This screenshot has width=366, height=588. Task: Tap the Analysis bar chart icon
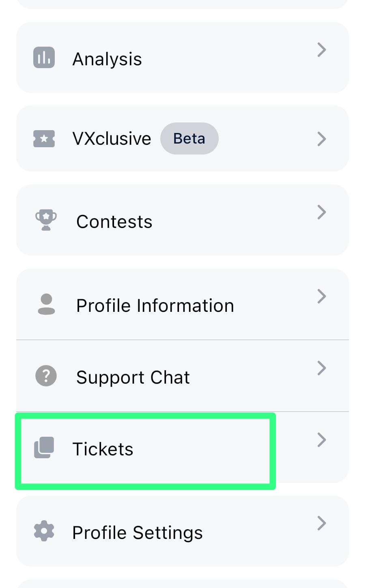[x=44, y=58]
